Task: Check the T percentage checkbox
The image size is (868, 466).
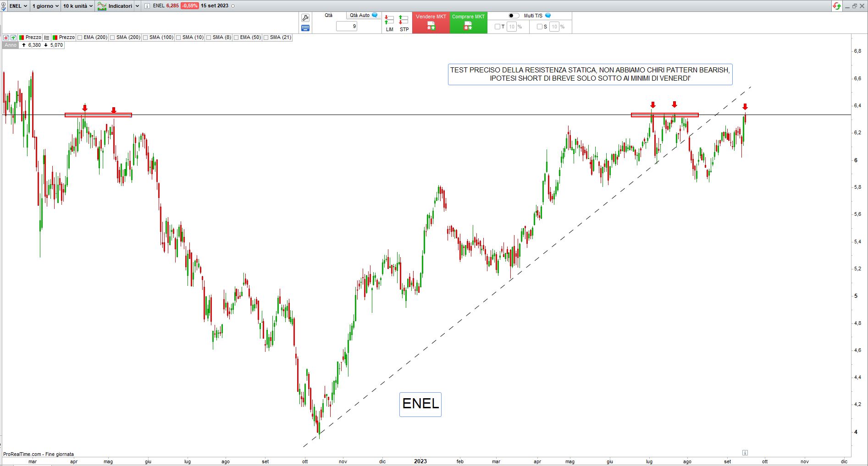Action: 498,27
